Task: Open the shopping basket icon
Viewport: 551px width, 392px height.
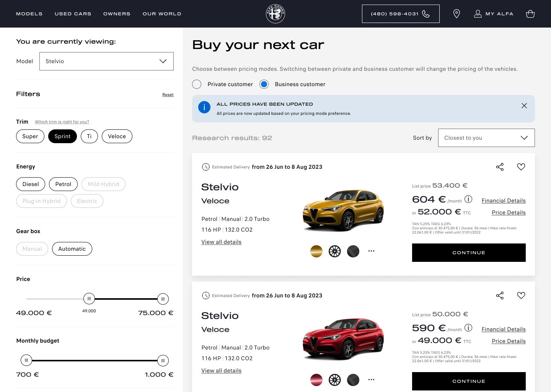Action: [530, 14]
